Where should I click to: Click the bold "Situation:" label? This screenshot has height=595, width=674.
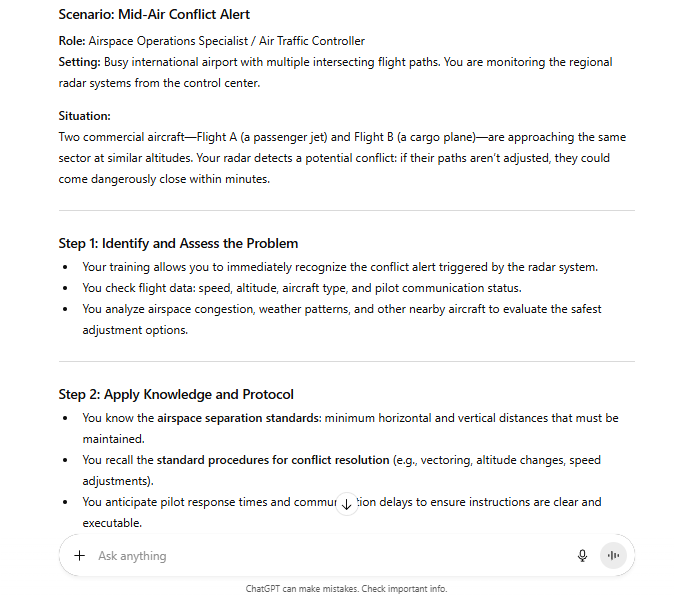(84, 116)
